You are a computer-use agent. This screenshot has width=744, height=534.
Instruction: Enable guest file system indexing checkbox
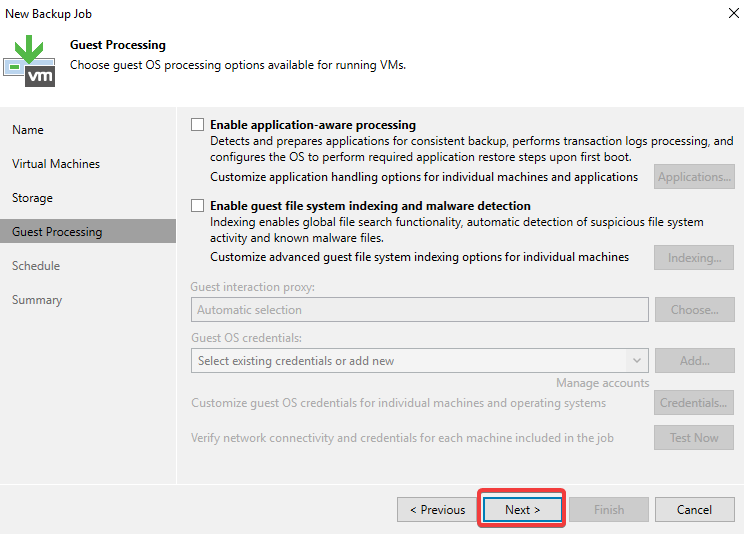pos(197,206)
